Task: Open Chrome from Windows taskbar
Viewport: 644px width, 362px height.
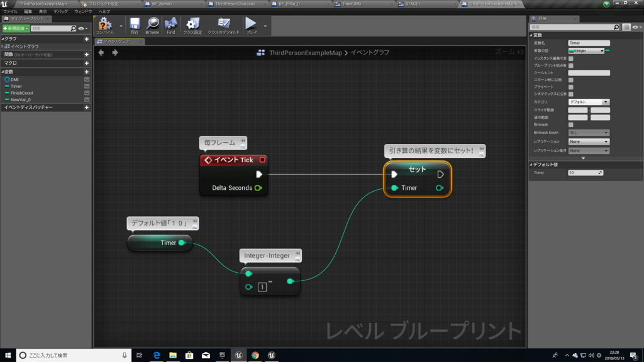Action: (255, 356)
